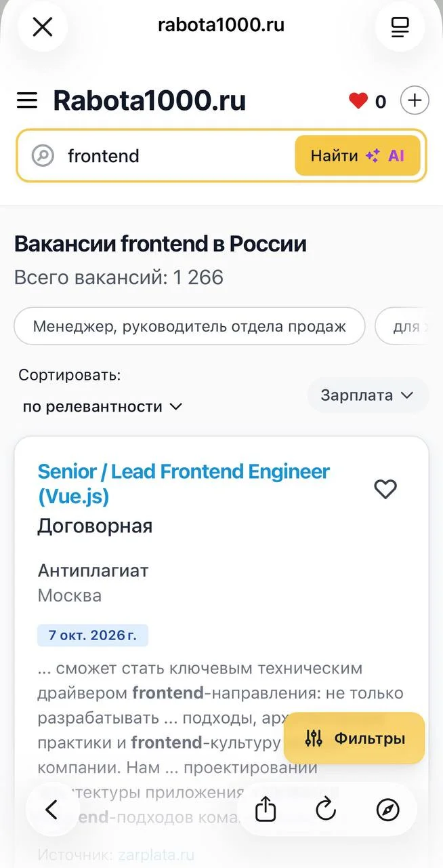Open favorites via the red heart icon
This screenshot has height=868, width=443.
(358, 101)
